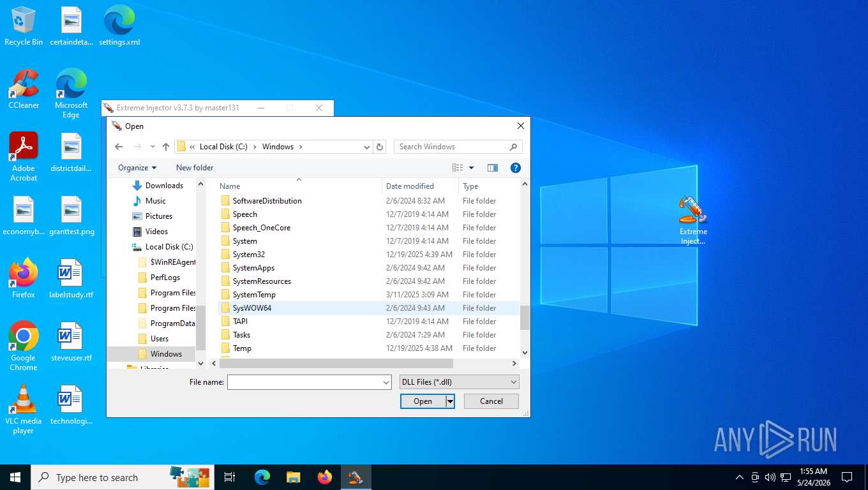Click the taskbar search box
868x490 pixels.
pyautogui.click(x=121, y=477)
